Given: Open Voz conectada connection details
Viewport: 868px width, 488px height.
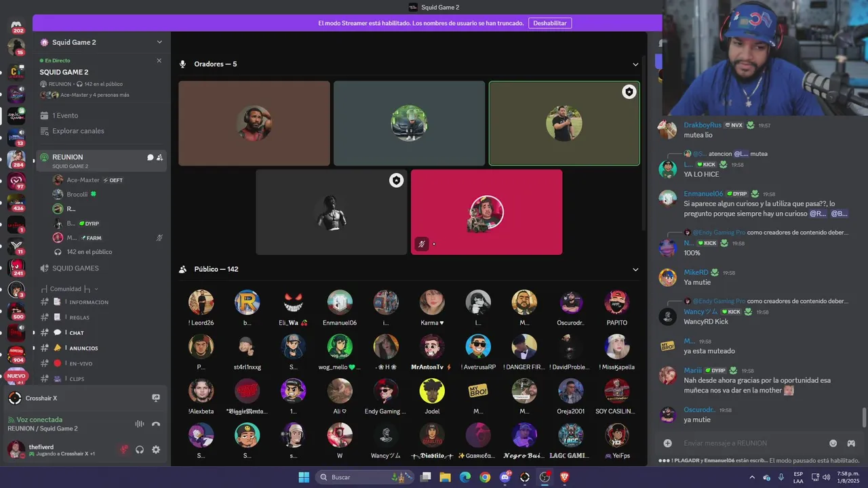Looking at the screenshot, I should (x=39, y=420).
